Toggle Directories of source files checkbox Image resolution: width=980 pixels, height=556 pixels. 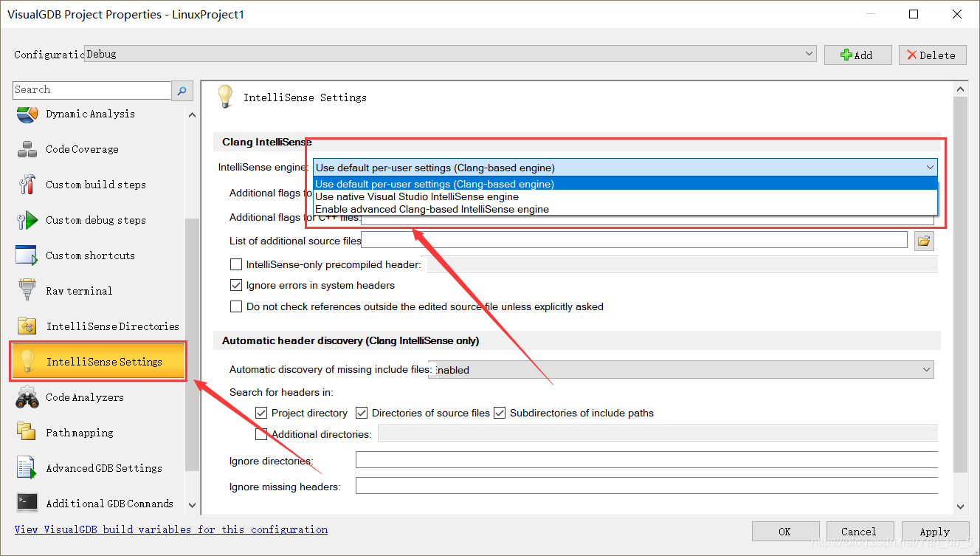click(x=362, y=413)
